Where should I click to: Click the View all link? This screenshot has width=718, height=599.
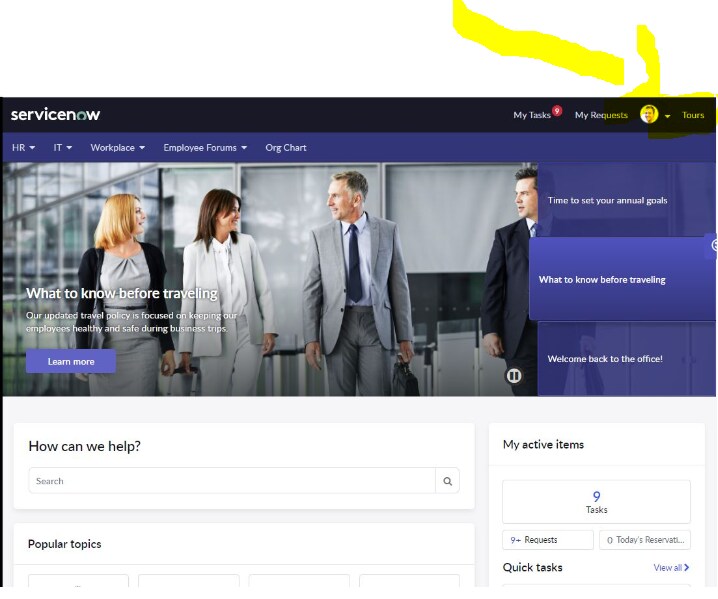coord(668,567)
